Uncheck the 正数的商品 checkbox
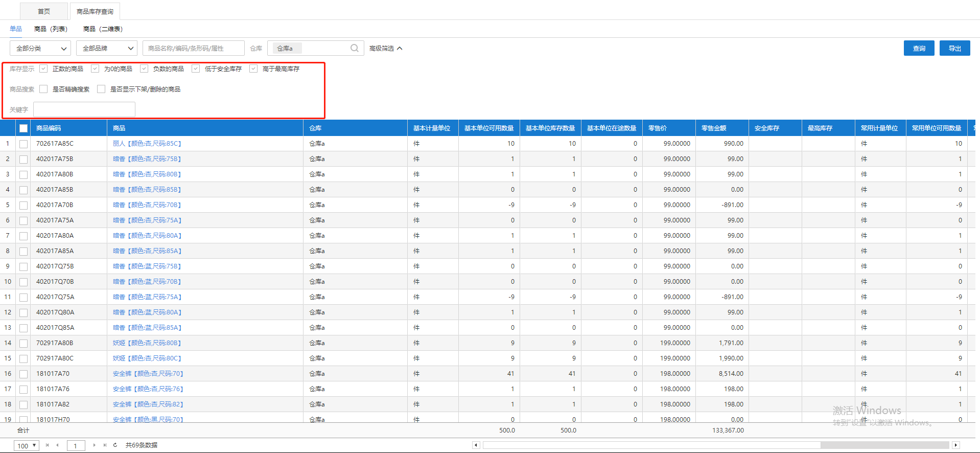Image resolution: width=980 pixels, height=453 pixels. [43, 69]
